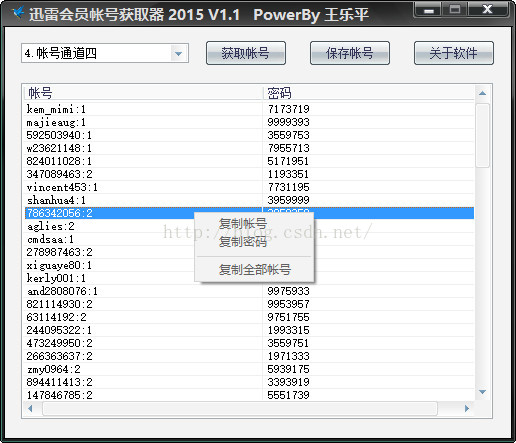The width and height of the screenshot is (516, 443).
Task: Click password 9975933
Action: click(288, 291)
